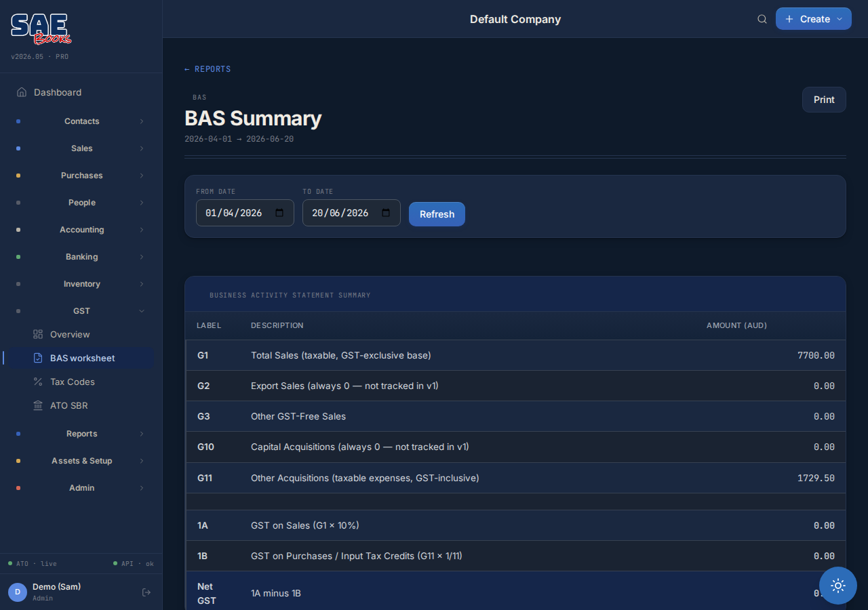The image size is (868, 610).
Task: Expand the Assets & Setup section
Action: (81, 461)
